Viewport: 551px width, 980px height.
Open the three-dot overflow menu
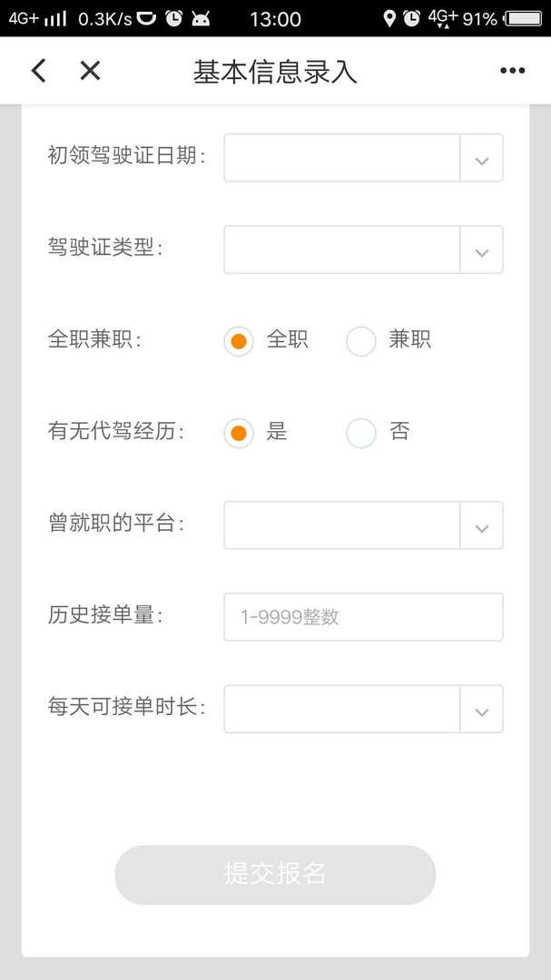[513, 70]
